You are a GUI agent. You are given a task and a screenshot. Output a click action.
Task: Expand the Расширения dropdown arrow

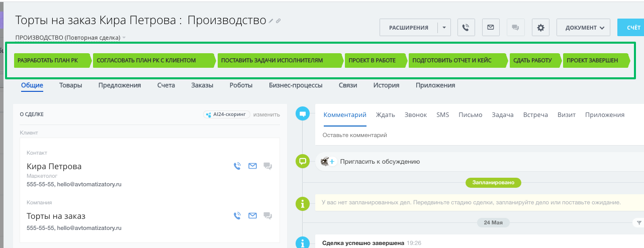pyautogui.click(x=444, y=28)
